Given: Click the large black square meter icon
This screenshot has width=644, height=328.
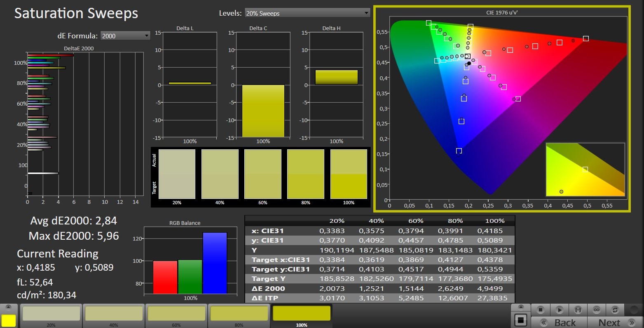Looking at the screenshot, I should 521,320.
